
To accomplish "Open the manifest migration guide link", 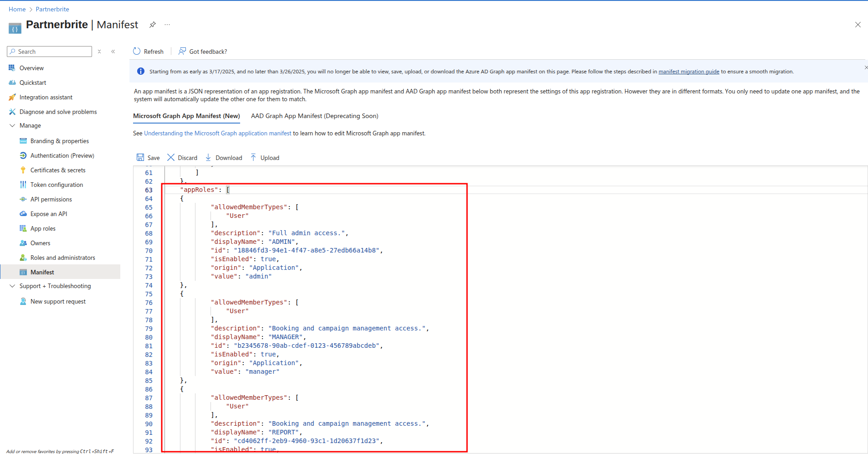I will point(688,72).
